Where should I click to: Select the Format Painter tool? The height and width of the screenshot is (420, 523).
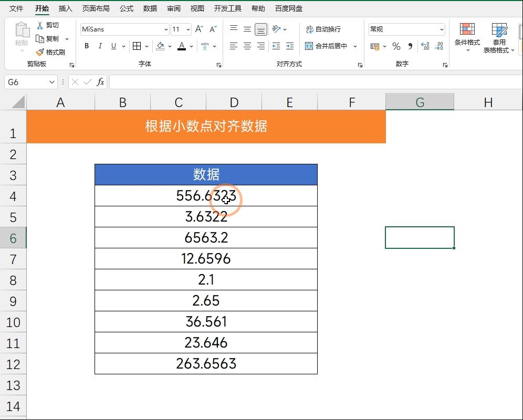click(51, 52)
